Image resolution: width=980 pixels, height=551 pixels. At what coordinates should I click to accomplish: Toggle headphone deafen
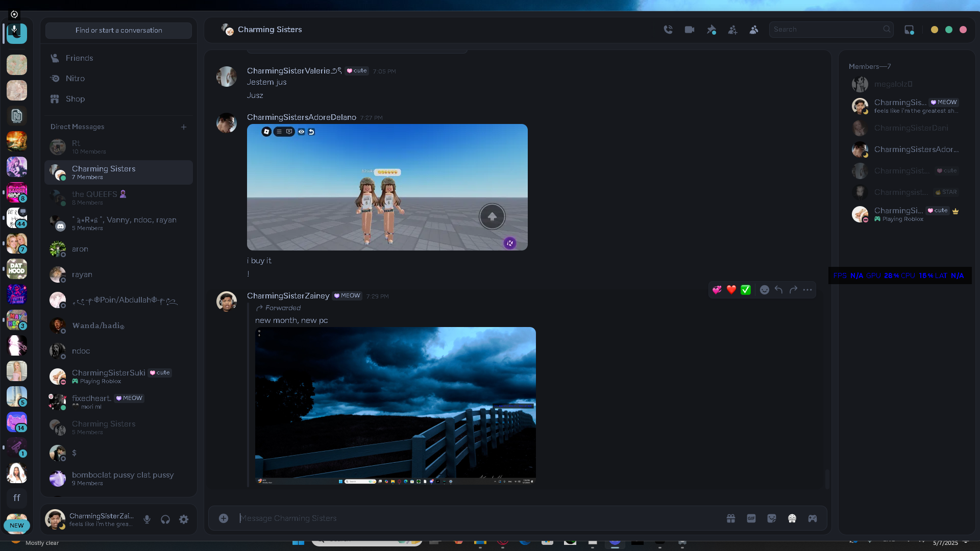[x=165, y=519]
